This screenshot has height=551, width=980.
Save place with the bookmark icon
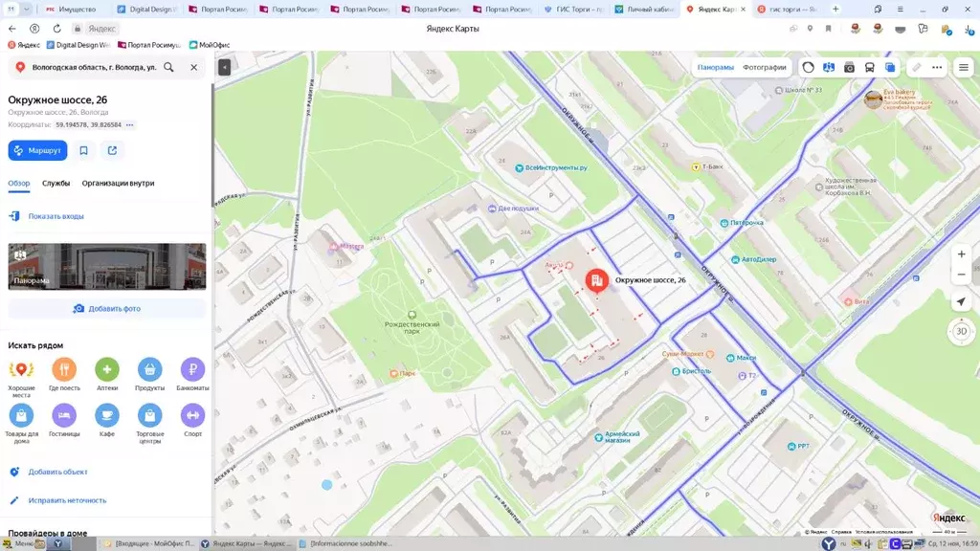(84, 150)
